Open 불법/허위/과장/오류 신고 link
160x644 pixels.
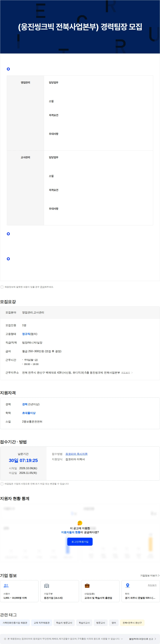click(x=142, y=639)
